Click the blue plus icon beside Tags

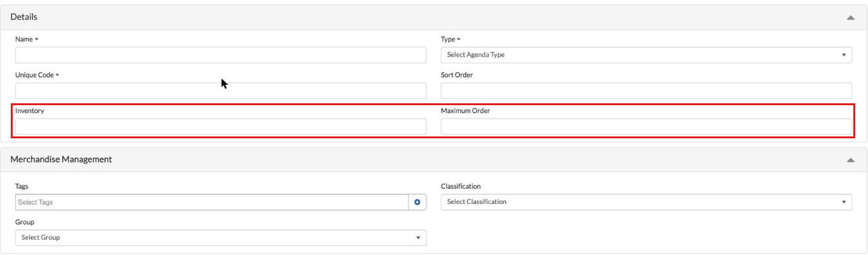click(417, 202)
